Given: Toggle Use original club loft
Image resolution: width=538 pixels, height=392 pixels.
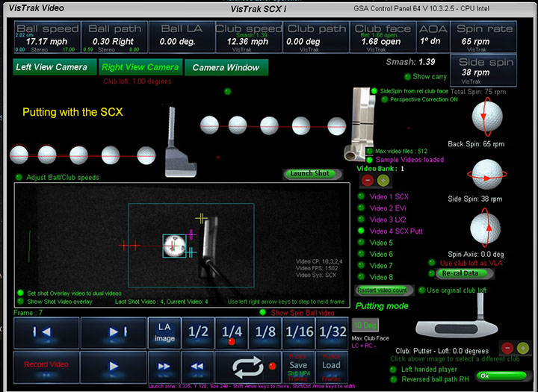Looking at the screenshot, I should 421,290.
